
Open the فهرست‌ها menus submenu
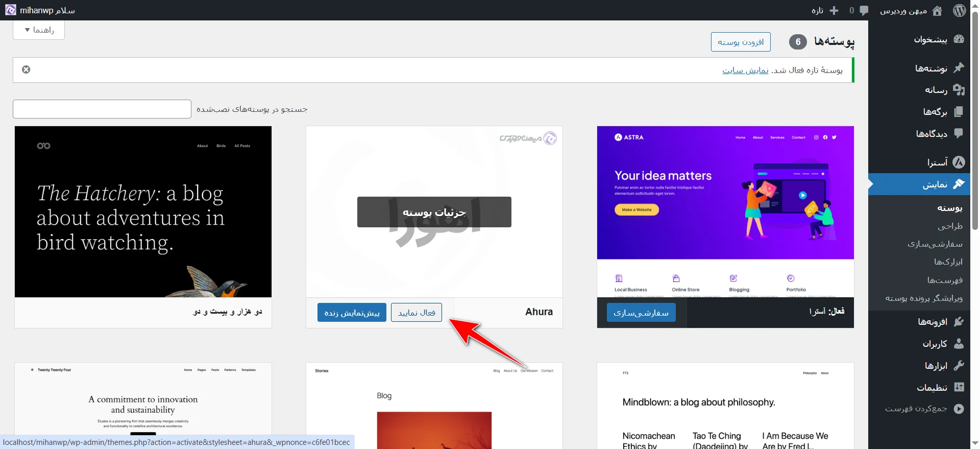click(x=945, y=280)
